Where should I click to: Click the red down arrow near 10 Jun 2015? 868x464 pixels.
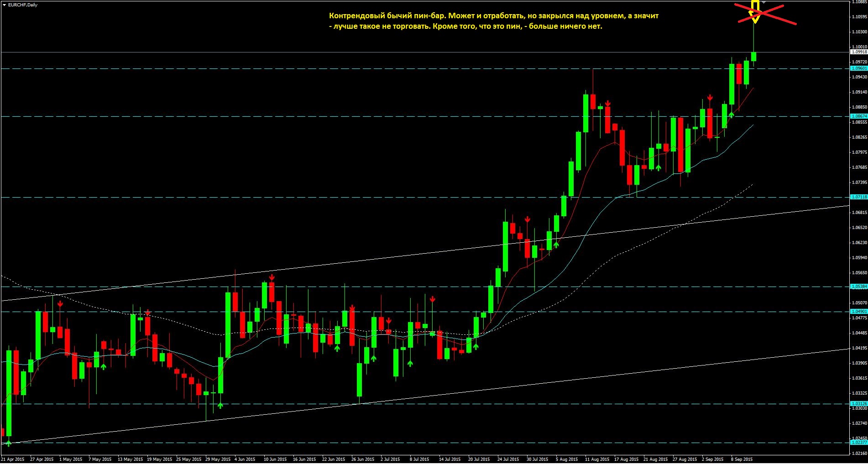[x=272, y=277]
